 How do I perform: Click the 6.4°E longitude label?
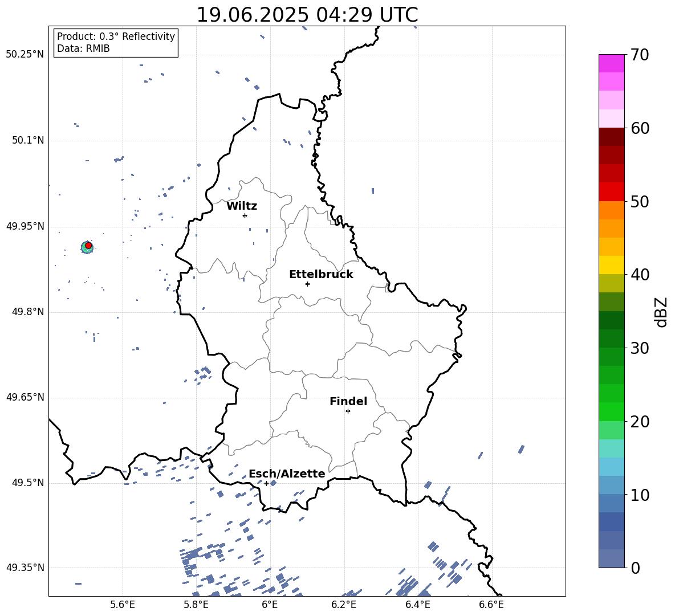[417, 605]
